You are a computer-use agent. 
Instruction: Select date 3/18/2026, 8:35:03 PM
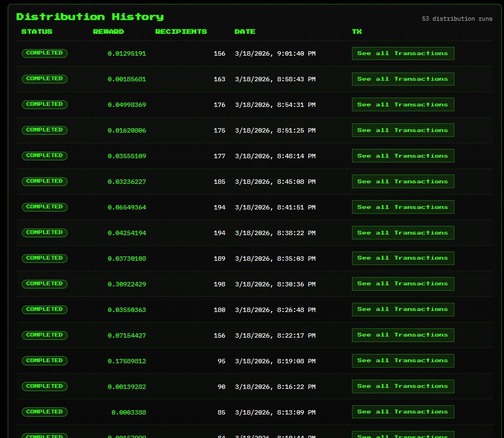(275, 259)
